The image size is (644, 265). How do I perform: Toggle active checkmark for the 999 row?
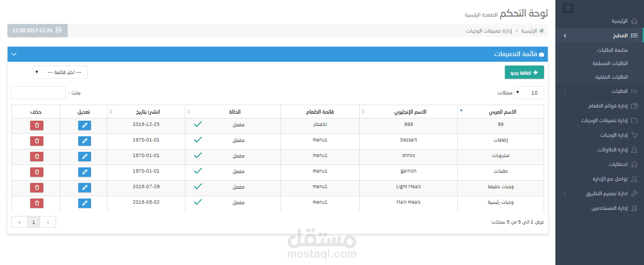(x=198, y=124)
